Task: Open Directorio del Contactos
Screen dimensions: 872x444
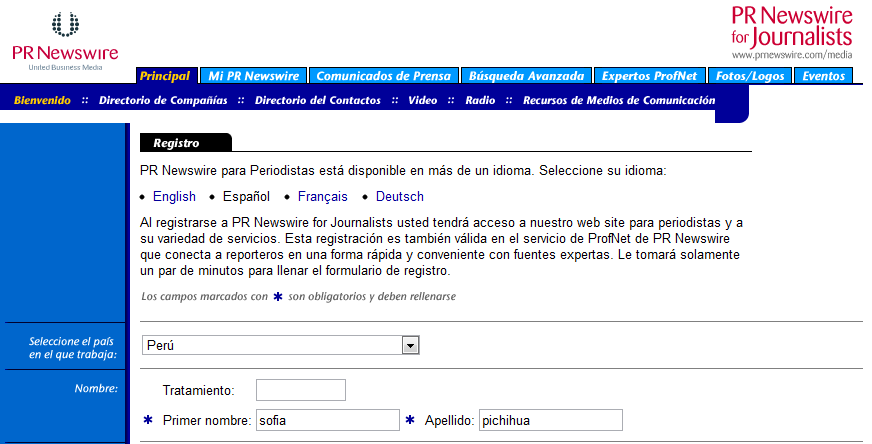Action: tap(317, 100)
